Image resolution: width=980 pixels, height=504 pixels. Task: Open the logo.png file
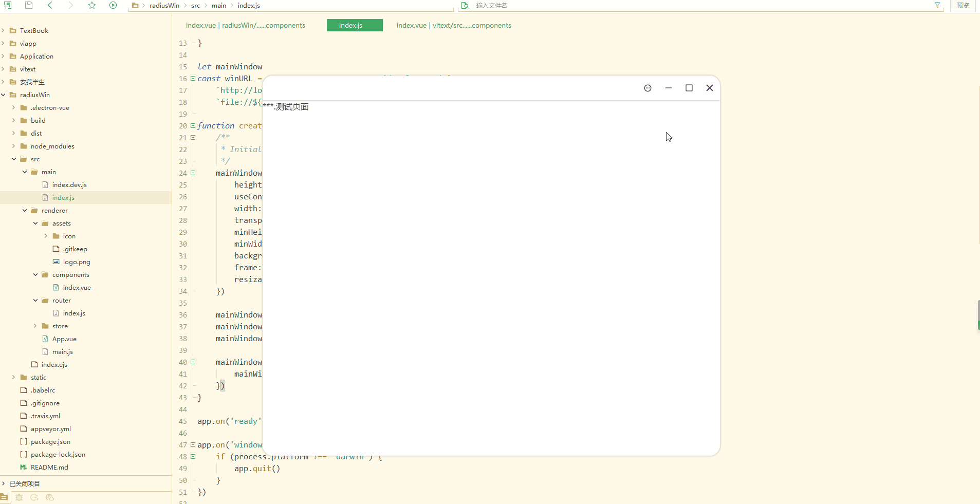(x=78, y=262)
